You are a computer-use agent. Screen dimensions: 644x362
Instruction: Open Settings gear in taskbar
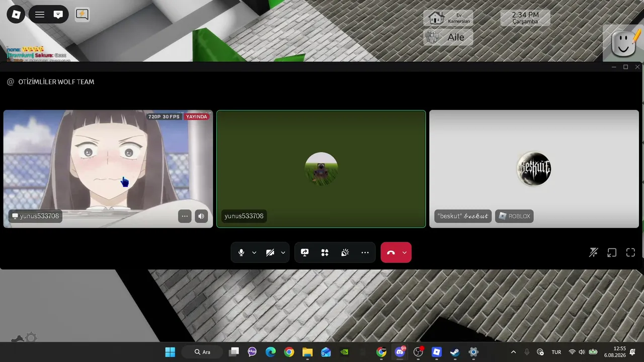[473, 352]
